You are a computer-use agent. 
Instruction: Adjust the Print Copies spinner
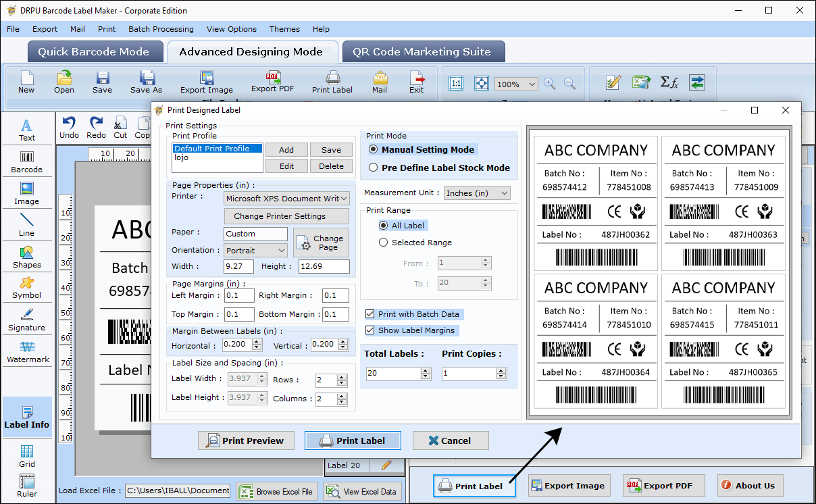(501, 374)
